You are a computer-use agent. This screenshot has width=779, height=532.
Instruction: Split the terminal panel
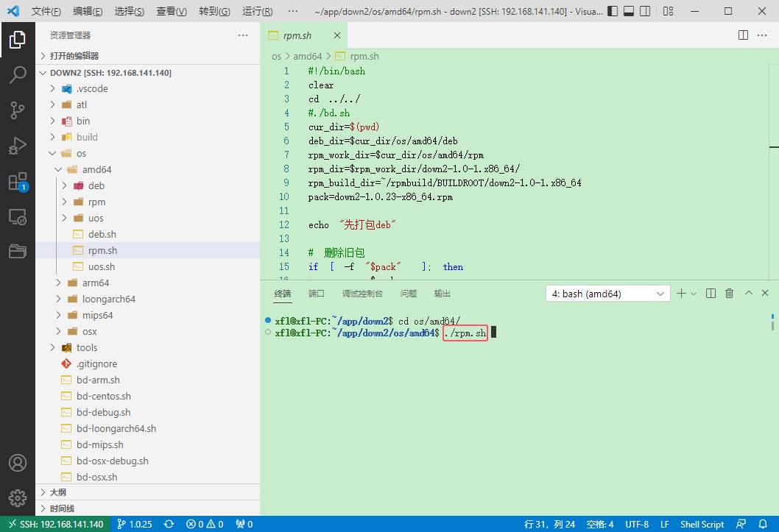click(711, 294)
